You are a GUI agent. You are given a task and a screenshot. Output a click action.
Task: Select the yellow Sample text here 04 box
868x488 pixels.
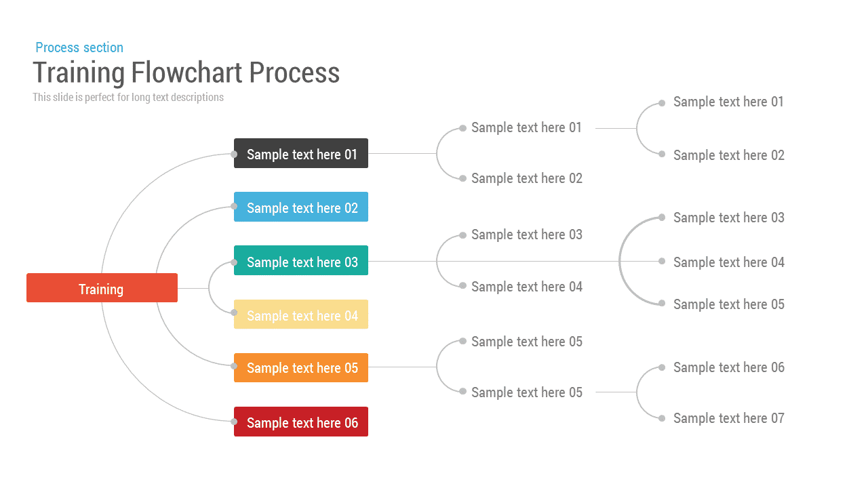click(x=301, y=314)
